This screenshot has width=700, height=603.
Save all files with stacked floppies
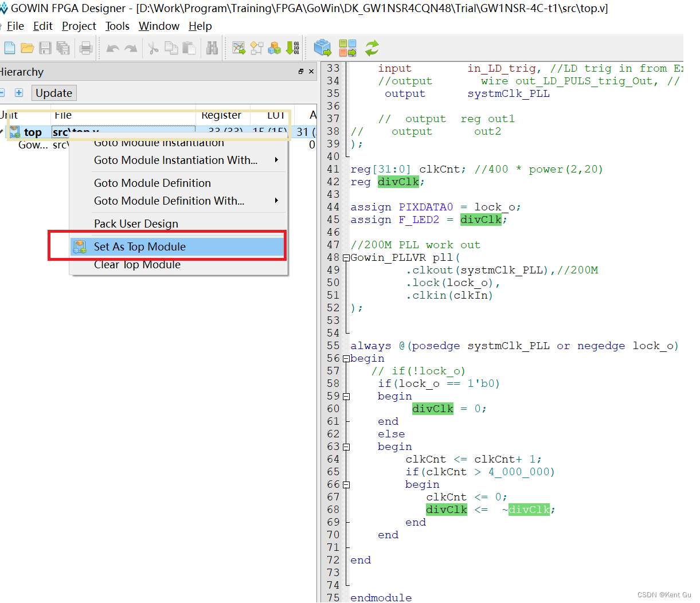pyautogui.click(x=63, y=48)
